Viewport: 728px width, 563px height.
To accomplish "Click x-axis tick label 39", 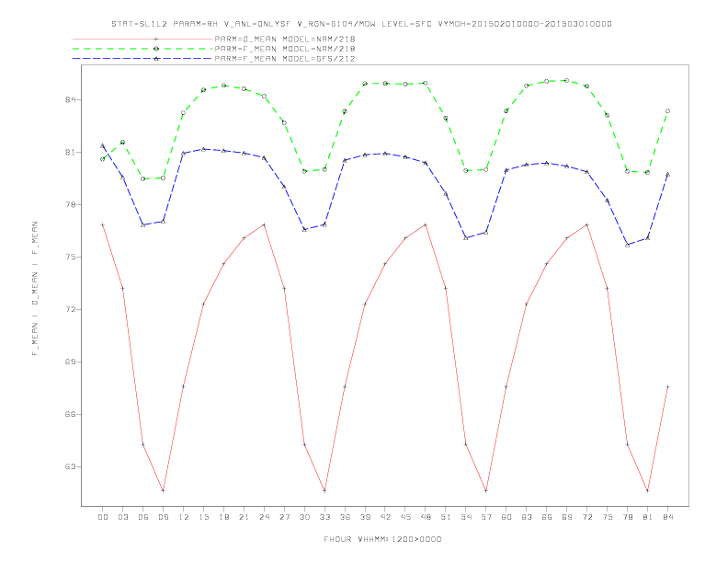I will [x=366, y=517].
